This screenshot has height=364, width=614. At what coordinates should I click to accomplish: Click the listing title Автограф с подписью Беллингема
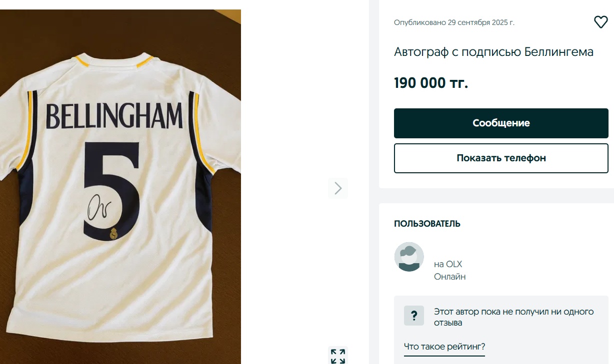tap(493, 52)
